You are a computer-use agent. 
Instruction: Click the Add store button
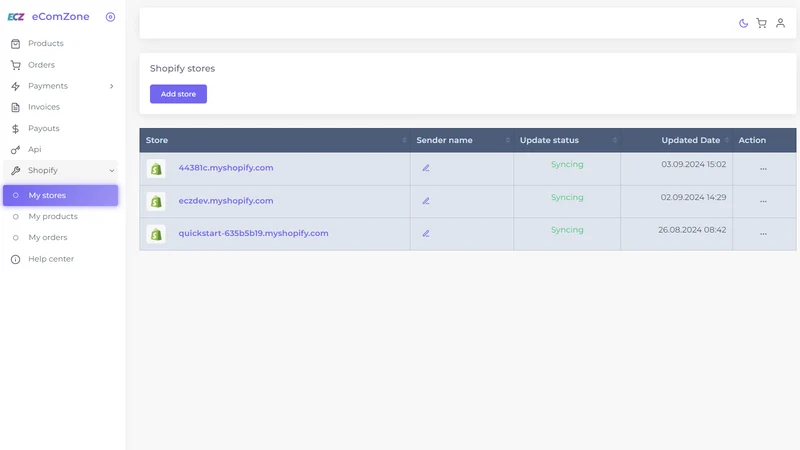point(178,94)
